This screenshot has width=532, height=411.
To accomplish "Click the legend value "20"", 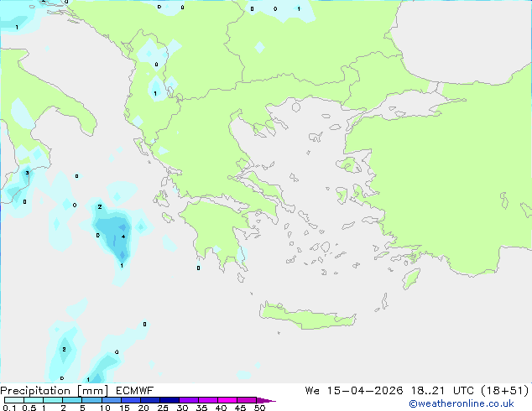I will coord(143,408).
